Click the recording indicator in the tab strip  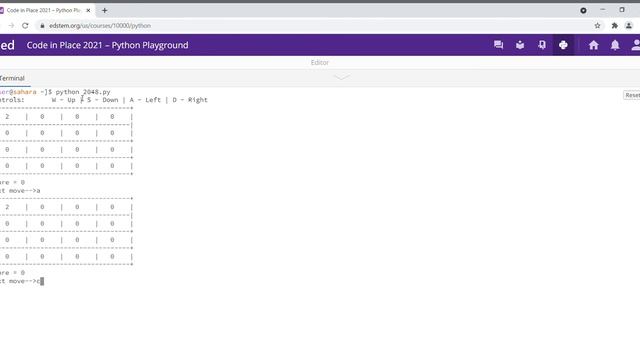583,11
